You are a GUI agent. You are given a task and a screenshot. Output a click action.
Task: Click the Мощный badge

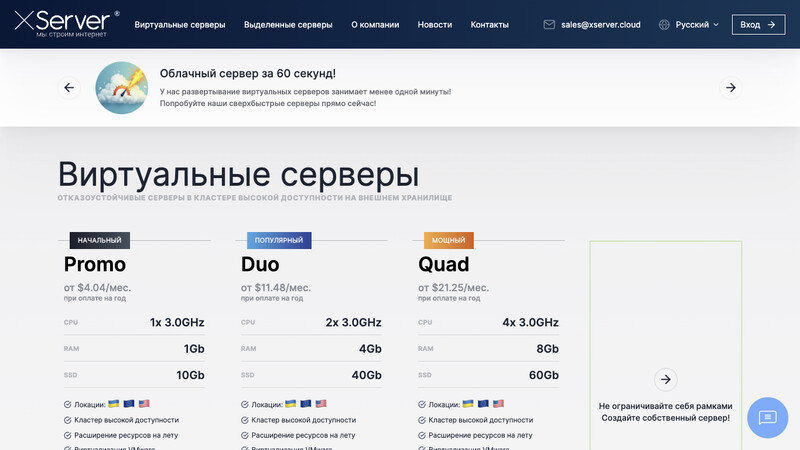(x=448, y=240)
